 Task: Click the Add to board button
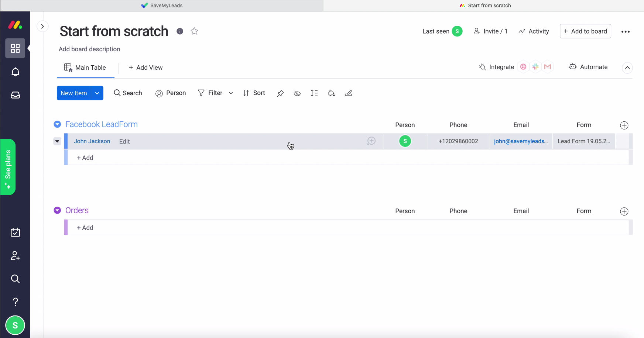click(x=585, y=31)
